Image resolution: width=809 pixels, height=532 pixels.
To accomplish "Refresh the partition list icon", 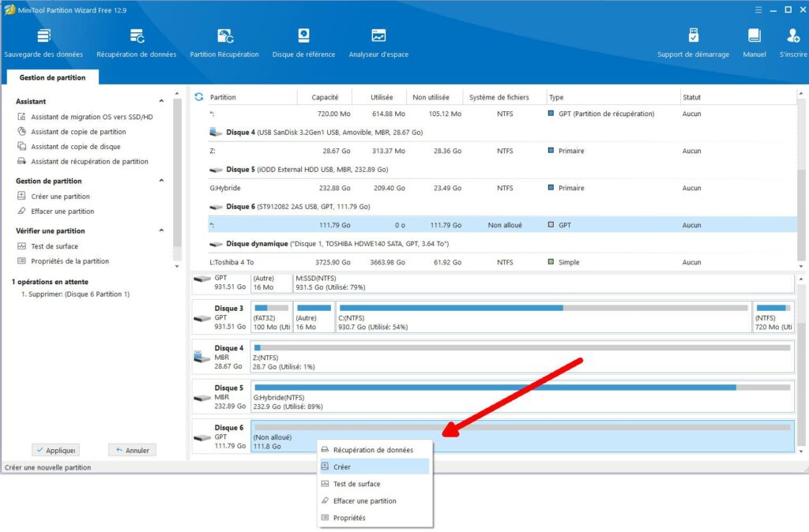I will (198, 97).
